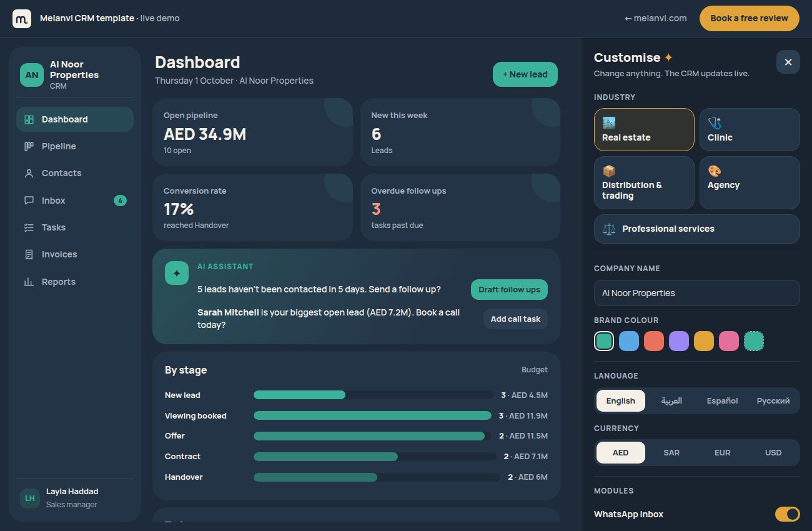Screen dimensions: 812x531
Task: Click the + New lead button
Action: coord(525,74)
